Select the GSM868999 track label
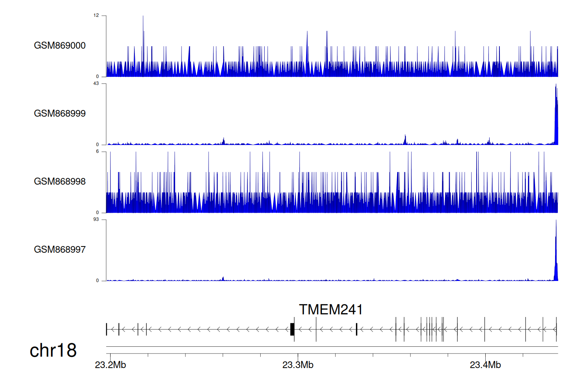This screenshot has width=588, height=384. point(60,114)
